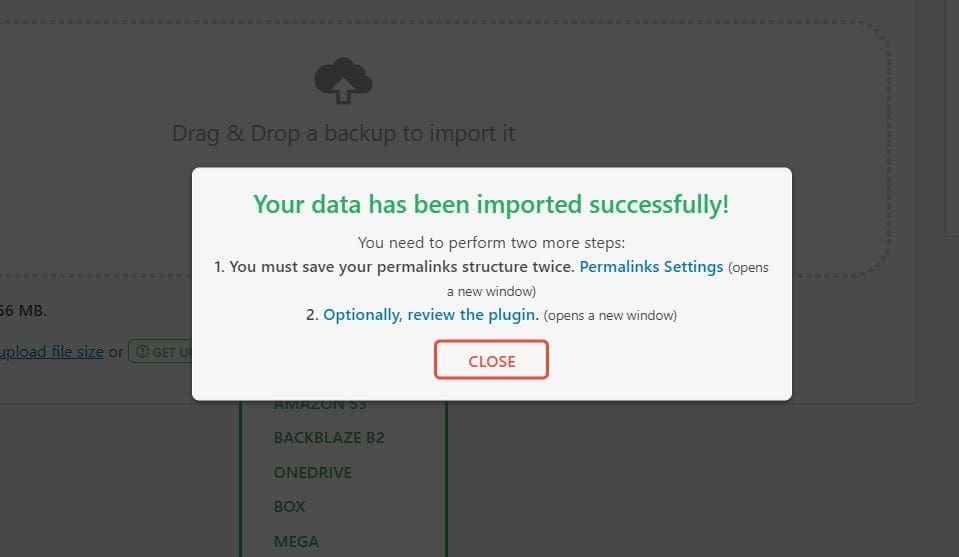Screen dimensions: 959x557
Task: Select the partially hidden AMAZON S3 option
Action: tap(320, 405)
